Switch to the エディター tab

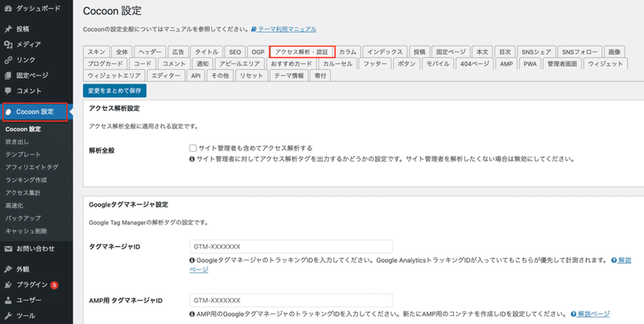click(166, 76)
